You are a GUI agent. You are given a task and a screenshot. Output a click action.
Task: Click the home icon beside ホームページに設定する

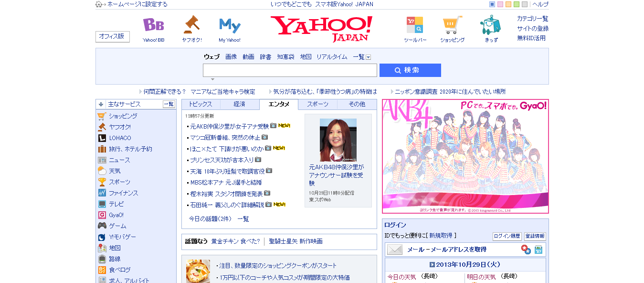(99, 4)
